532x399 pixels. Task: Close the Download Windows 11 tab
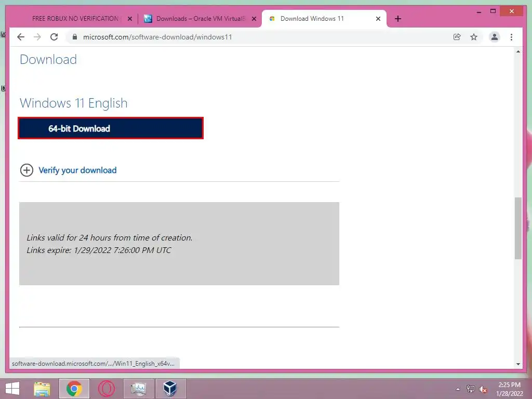tap(378, 19)
